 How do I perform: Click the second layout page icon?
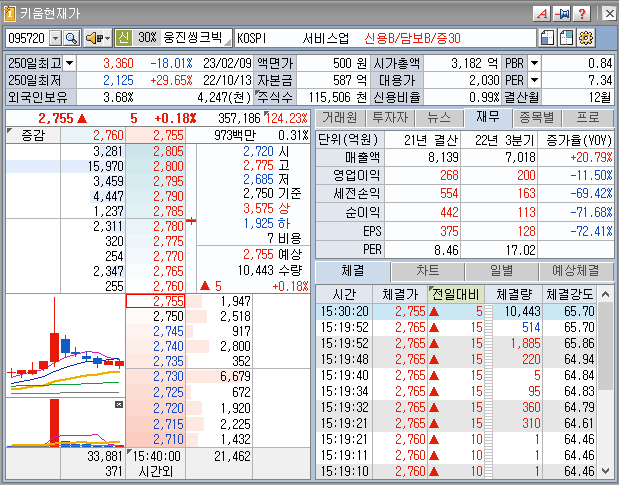[566, 38]
